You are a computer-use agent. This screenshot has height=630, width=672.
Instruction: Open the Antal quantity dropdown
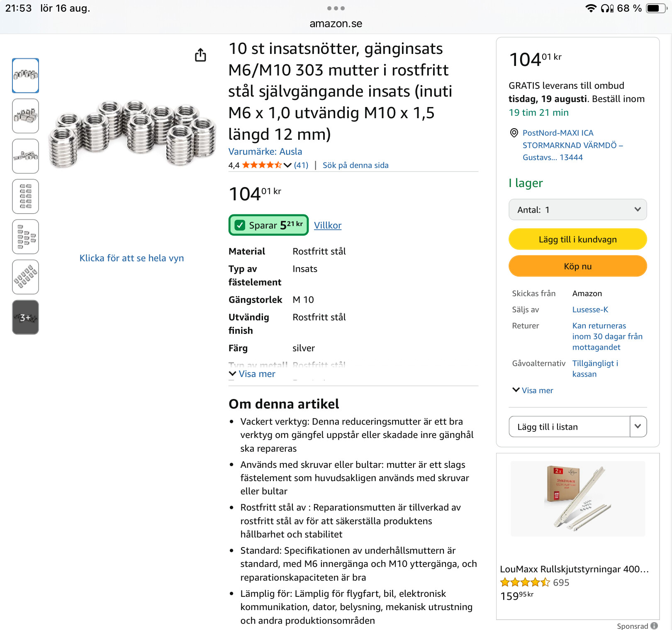[577, 210]
